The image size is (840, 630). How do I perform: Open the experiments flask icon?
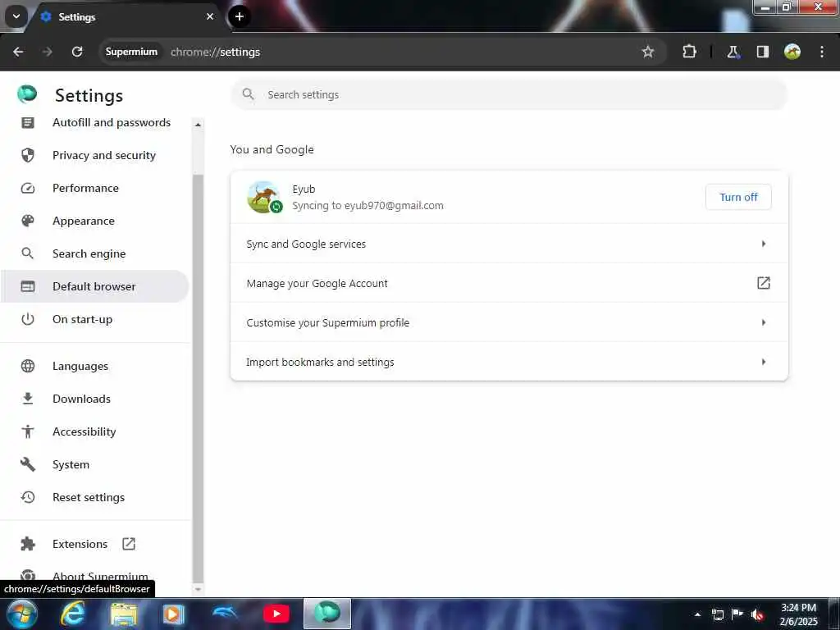click(x=733, y=52)
